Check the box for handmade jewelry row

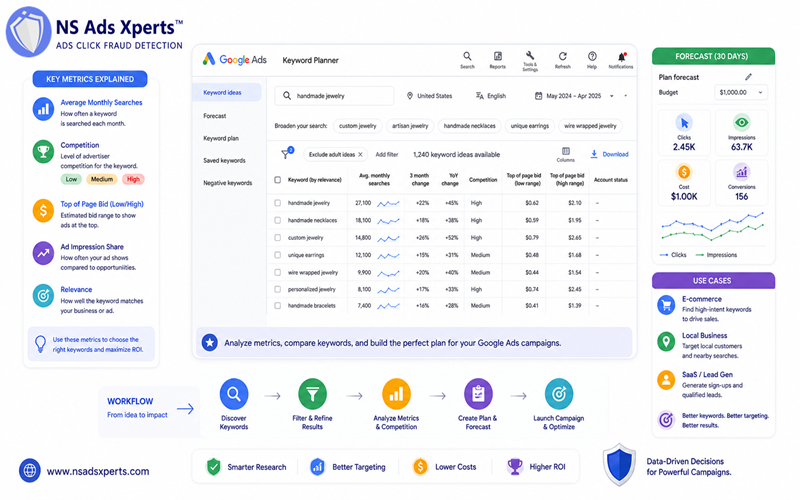click(278, 203)
